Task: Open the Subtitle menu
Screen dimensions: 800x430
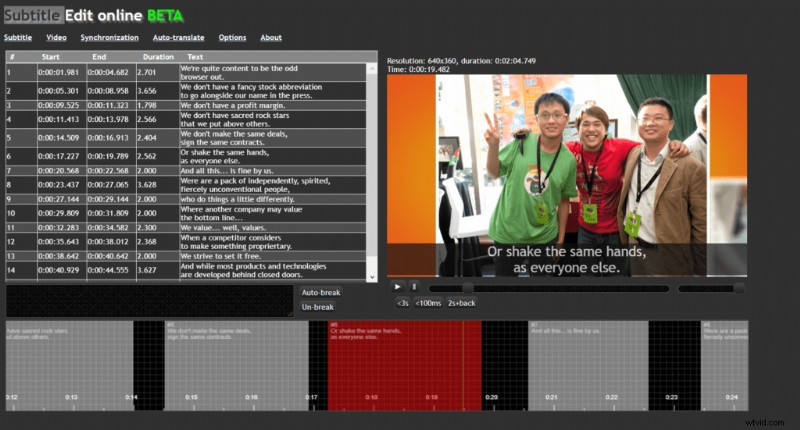Action: click(17, 37)
